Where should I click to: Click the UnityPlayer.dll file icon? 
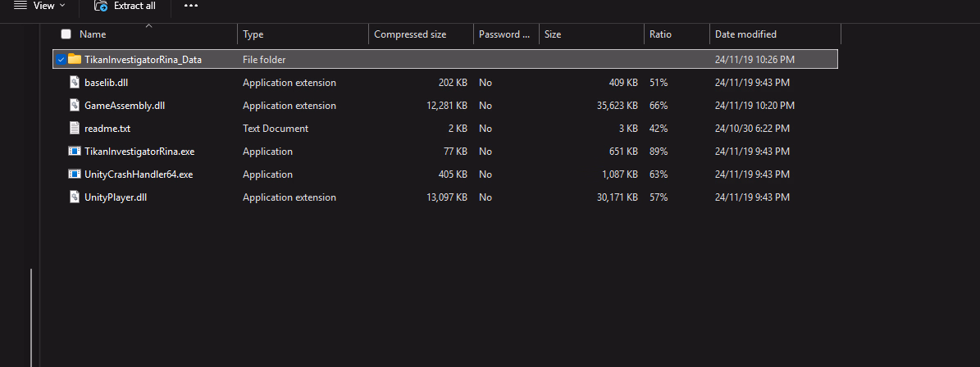tap(75, 197)
